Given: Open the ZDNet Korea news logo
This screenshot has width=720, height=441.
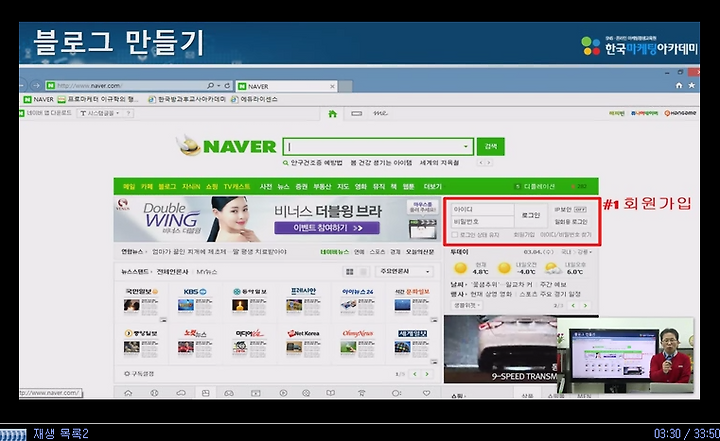Looking at the screenshot, I should (x=304, y=333).
